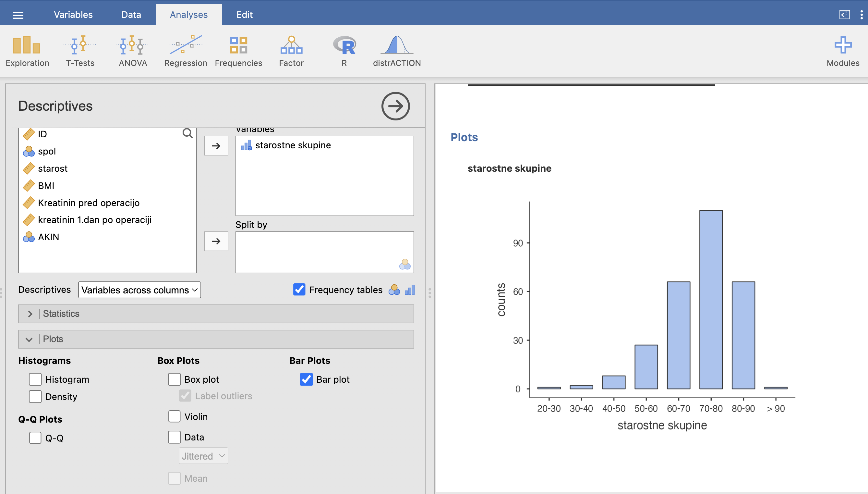Click the nominal icon next to Frequency tables
This screenshot has width=868, height=494.
(394, 290)
